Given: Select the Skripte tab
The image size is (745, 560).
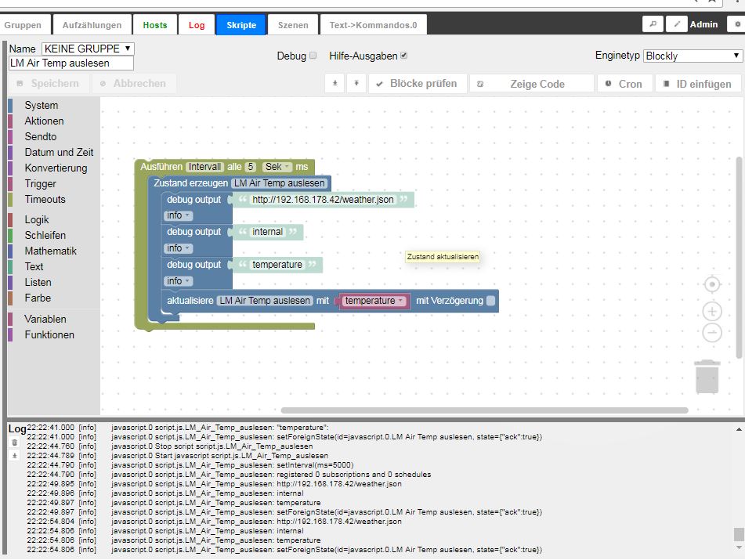Looking at the screenshot, I should (x=241, y=25).
